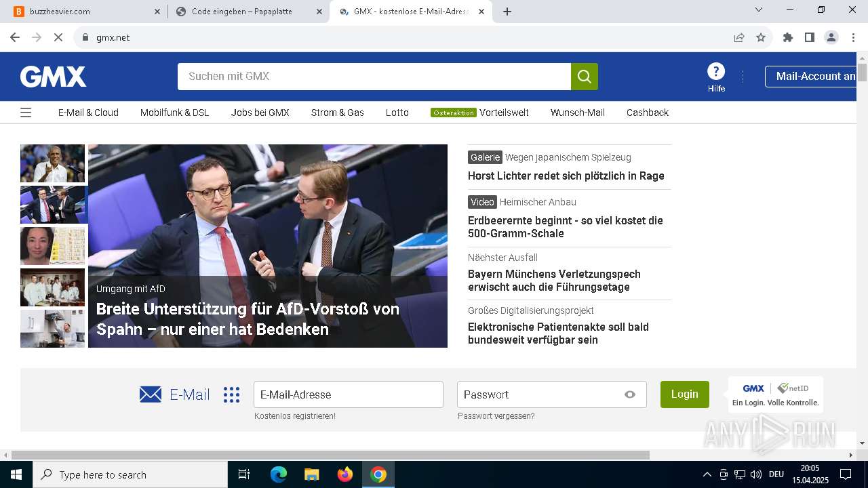Click Passwort vergessen link
Viewport: 868px width, 488px height.
(x=496, y=416)
